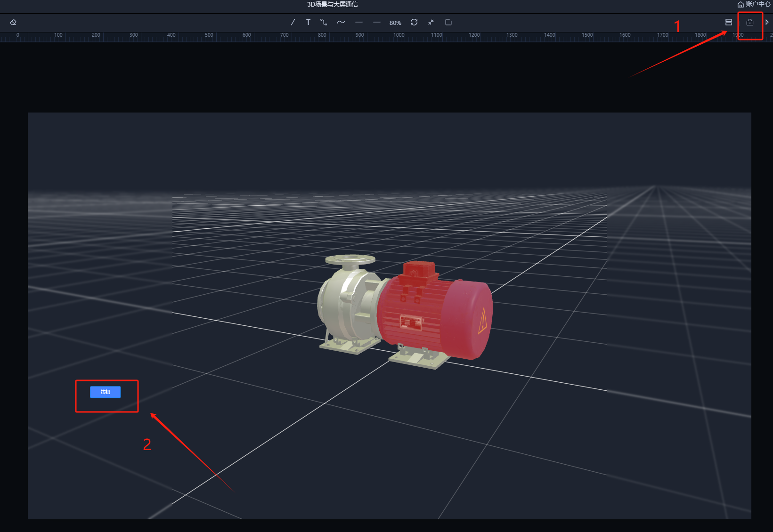Open the second line style selector
Image resolution: width=773 pixels, height=532 pixels.
click(x=377, y=22)
